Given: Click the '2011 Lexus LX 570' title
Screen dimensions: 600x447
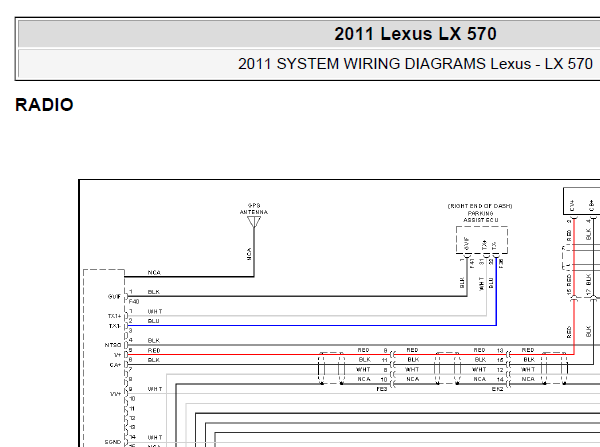Looking at the screenshot, I should click(x=415, y=34).
